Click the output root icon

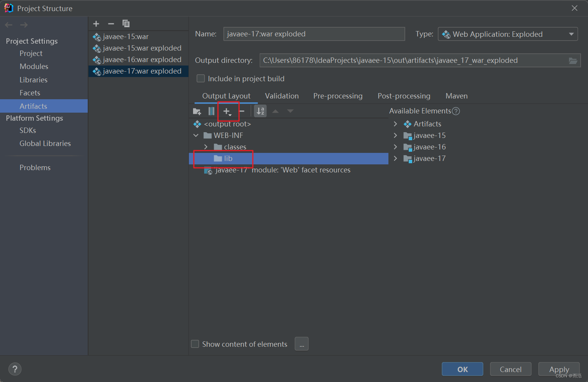click(197, 124)
